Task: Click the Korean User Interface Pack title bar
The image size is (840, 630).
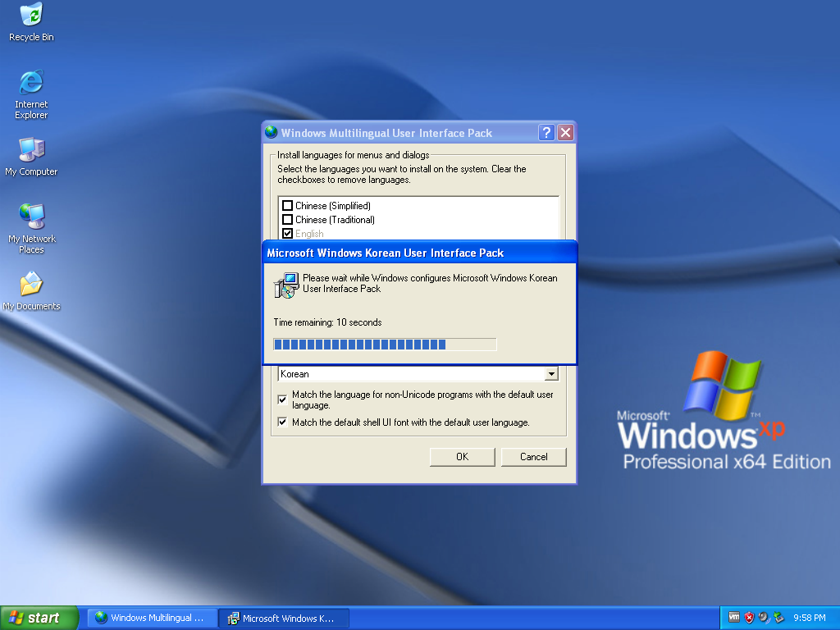Action: pos(419,253)
